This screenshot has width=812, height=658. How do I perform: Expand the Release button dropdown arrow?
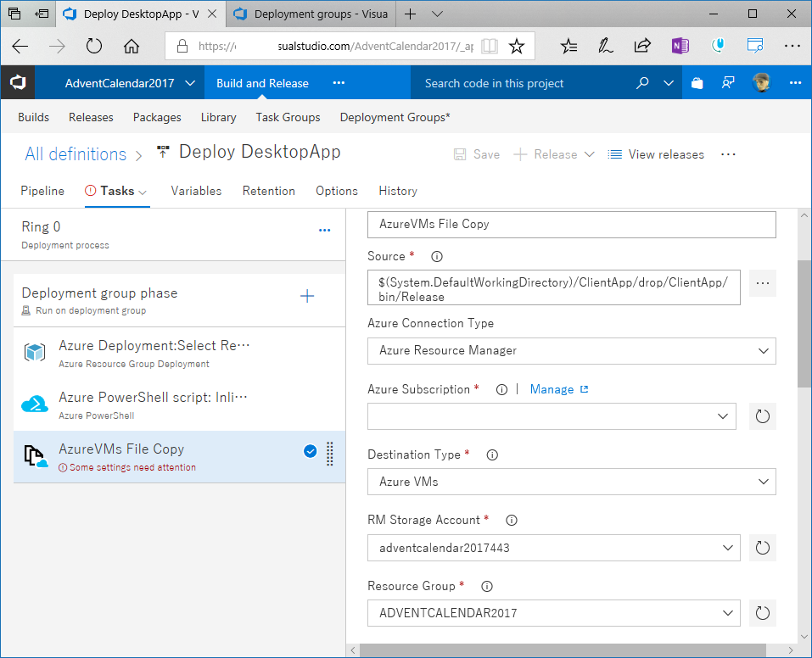tap(590, 154)
